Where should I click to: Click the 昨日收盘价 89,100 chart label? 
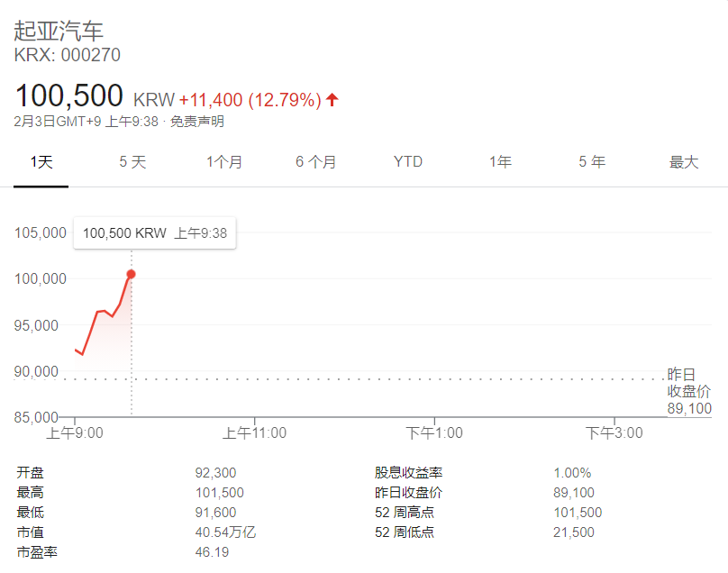tap(688, 391)
